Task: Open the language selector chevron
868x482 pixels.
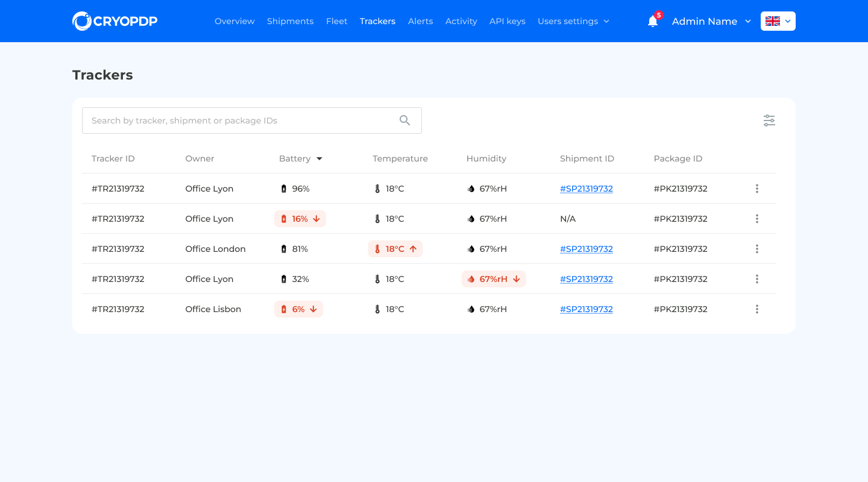Action: click(788, 21)
